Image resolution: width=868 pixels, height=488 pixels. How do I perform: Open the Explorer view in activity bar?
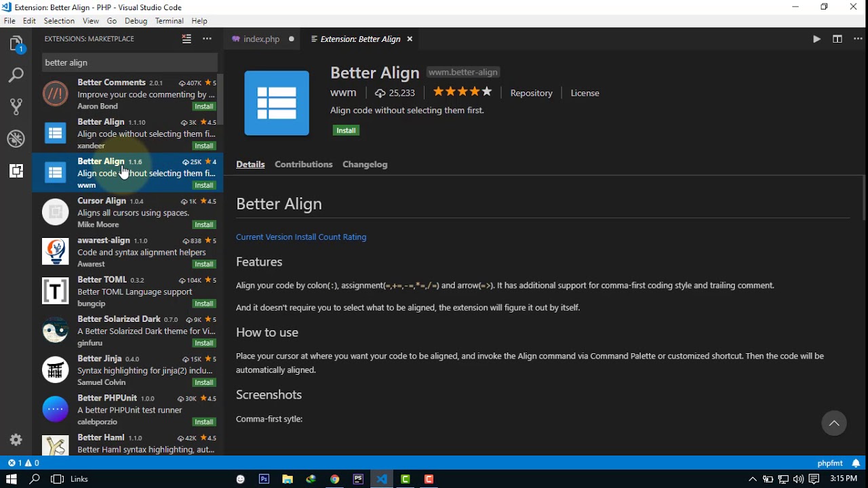(16, 45)
